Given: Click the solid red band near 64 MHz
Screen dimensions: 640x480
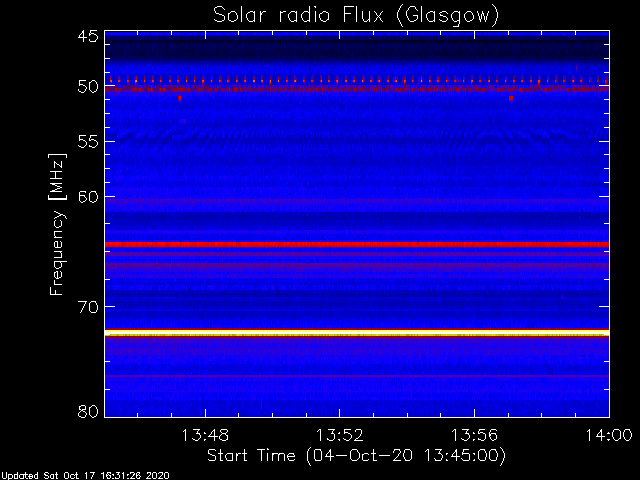Looking at the screenshot, I should pyautogui.click(x=357, y=244).
